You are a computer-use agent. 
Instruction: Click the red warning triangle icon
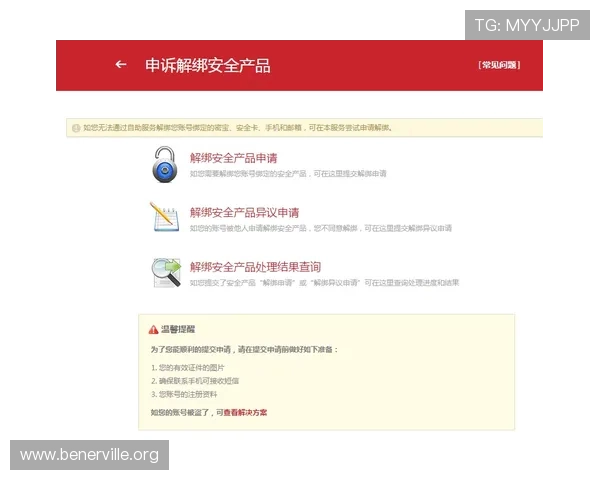(153, 329)
